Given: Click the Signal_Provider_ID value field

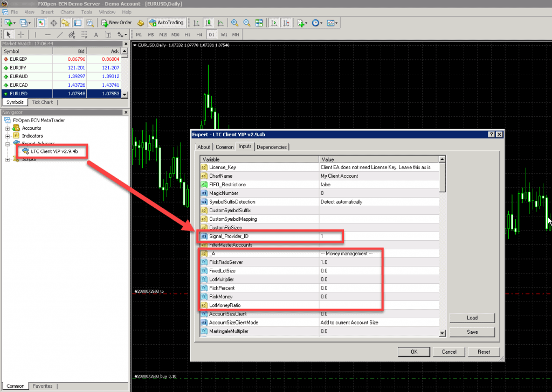Looking at the screenshot, I should coord(379,236).
